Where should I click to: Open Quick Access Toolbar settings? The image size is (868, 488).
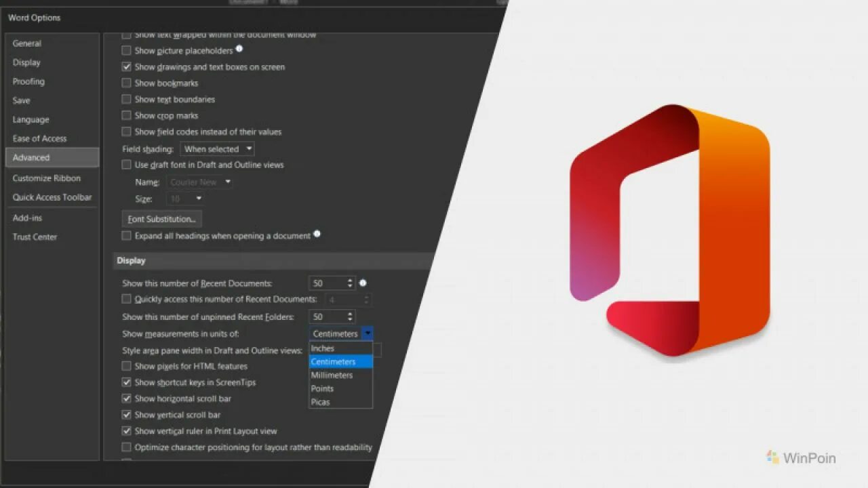tap(52, 197)
